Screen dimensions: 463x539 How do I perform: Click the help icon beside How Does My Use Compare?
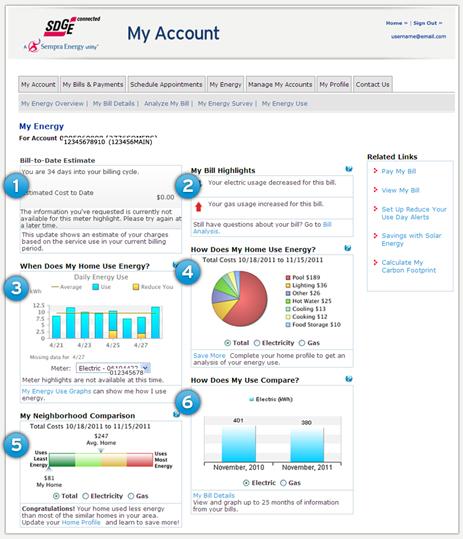[349, 379]
